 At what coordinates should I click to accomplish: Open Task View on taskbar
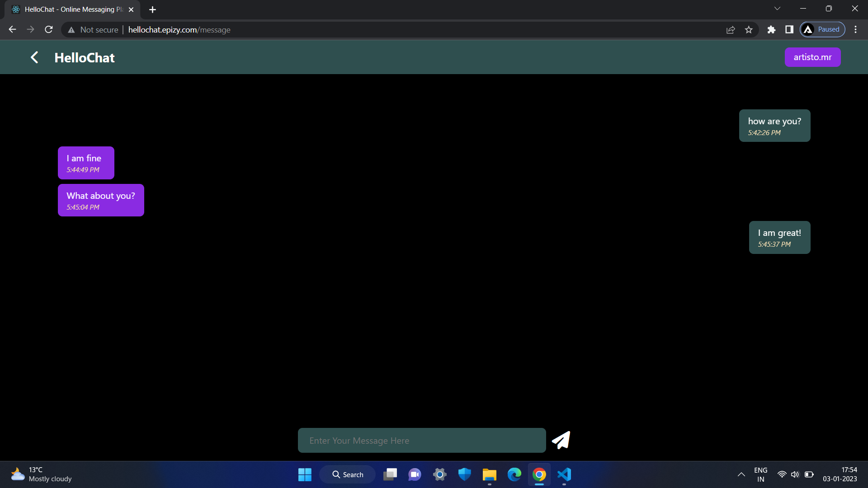pos(390,474)
